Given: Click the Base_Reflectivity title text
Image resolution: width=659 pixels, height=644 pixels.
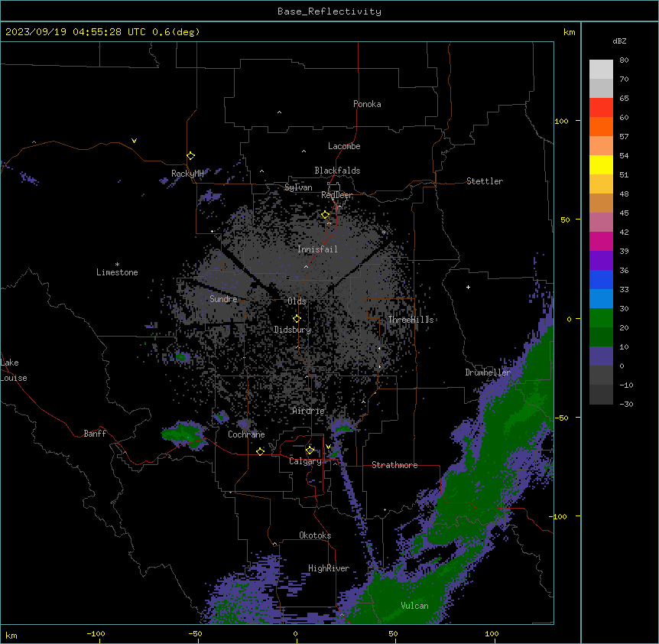Looking at the screenshot, I should pyautogui.click(x=329, y=11).
